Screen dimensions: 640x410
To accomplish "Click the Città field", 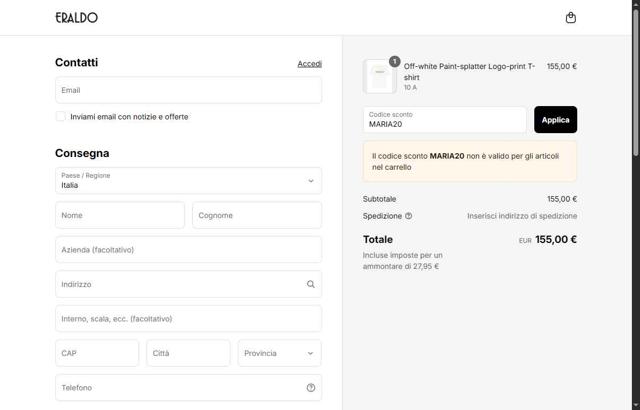I will coord(189,353).
